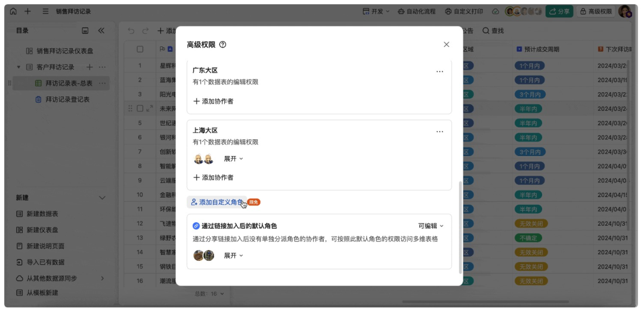644x312 pixels.
Task: Expand 展开 under default link role
Action: click(x=233, y=255)
